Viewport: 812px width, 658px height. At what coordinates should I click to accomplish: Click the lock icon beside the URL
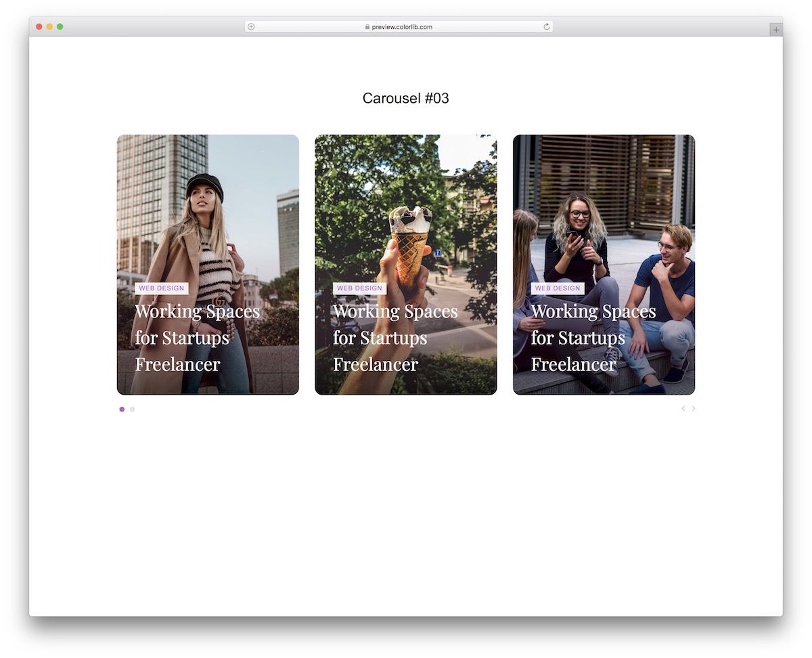pyautogui.click(x=367, y=27)
